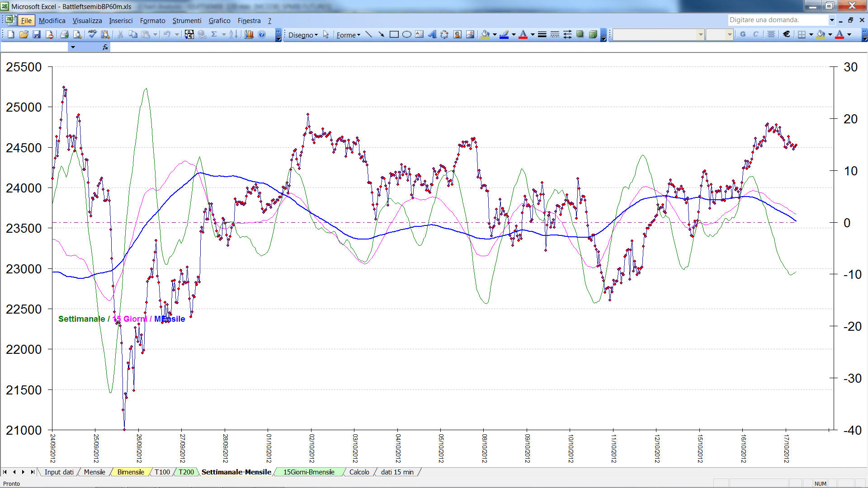Viewport: 868px width, 488px height.
Task: Open Print Preview
Action: pos(77,34)
